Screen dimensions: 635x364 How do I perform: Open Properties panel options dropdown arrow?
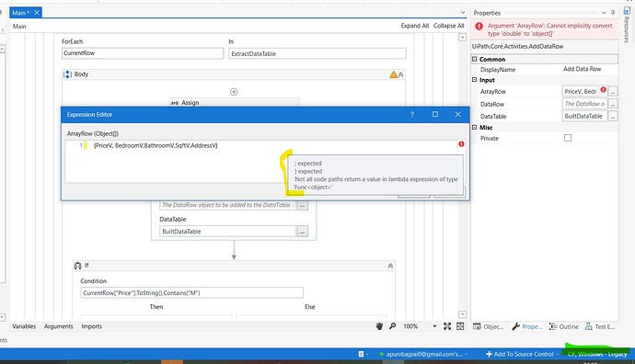tap(604, 13)
